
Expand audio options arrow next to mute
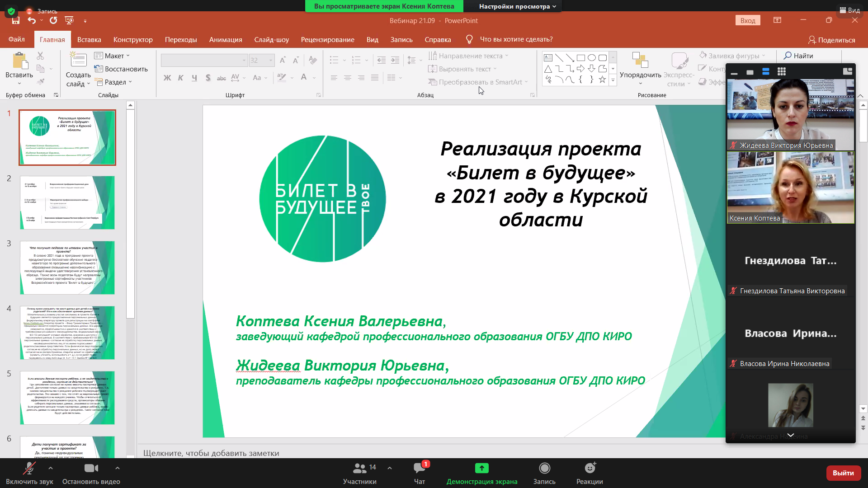coord(50,468)
